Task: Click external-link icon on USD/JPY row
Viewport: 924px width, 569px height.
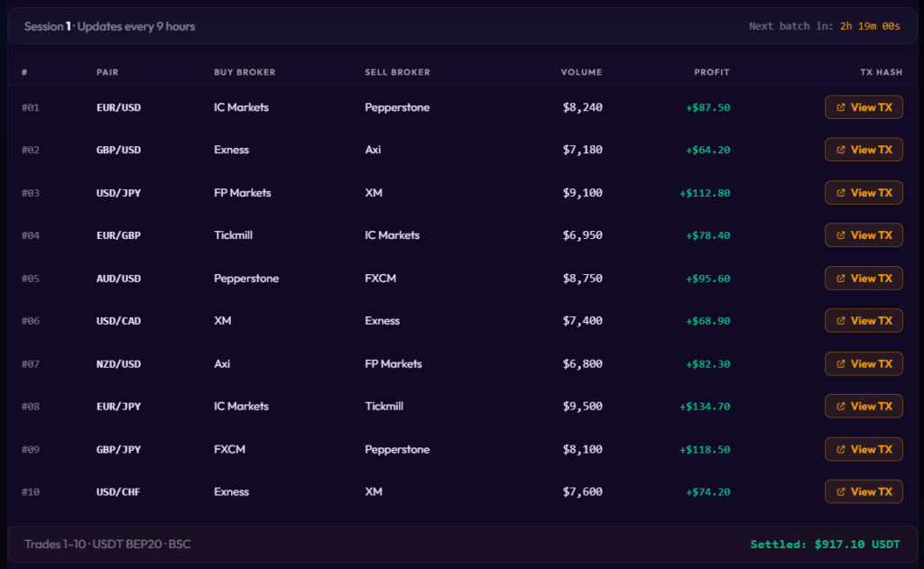Action: coord(841,193)
